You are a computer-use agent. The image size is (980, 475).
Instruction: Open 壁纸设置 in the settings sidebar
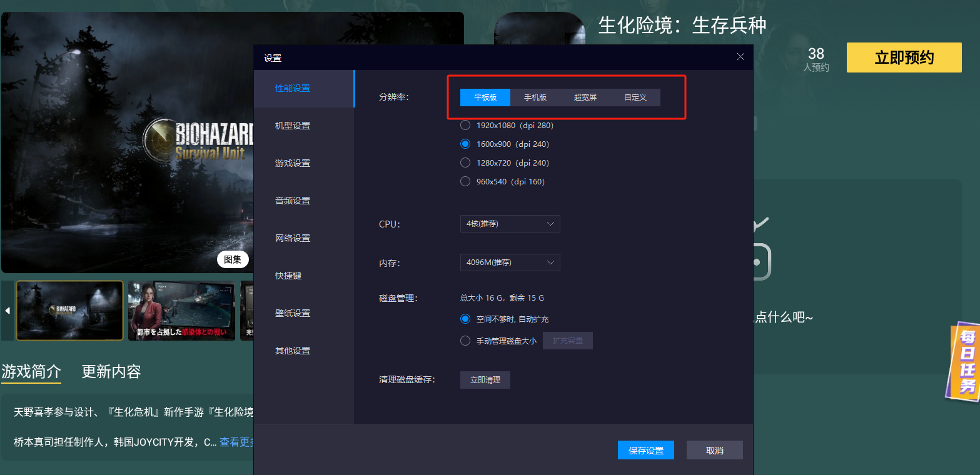point(304,314)
